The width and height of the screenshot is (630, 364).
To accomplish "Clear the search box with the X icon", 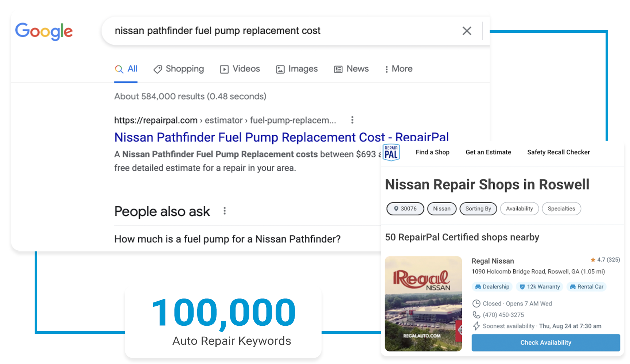I will pyautogui.click(x=467, y=31).
